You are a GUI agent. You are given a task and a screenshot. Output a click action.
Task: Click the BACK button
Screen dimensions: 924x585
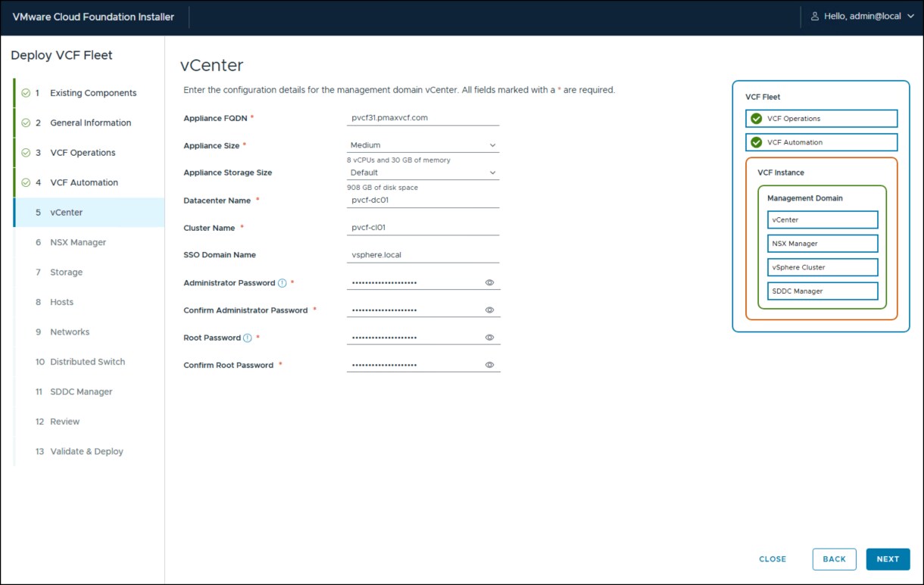point(834,559)
